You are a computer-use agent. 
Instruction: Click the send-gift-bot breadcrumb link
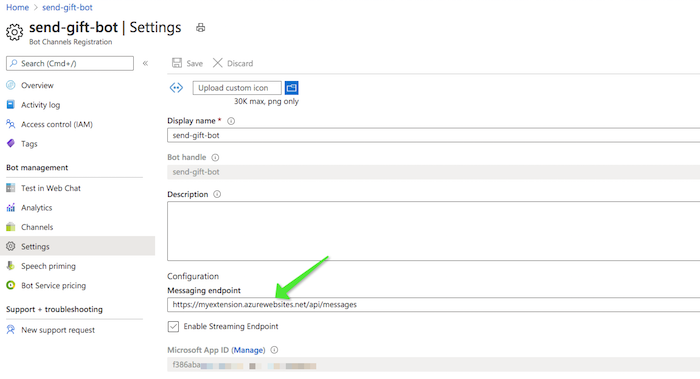[67, 8]
